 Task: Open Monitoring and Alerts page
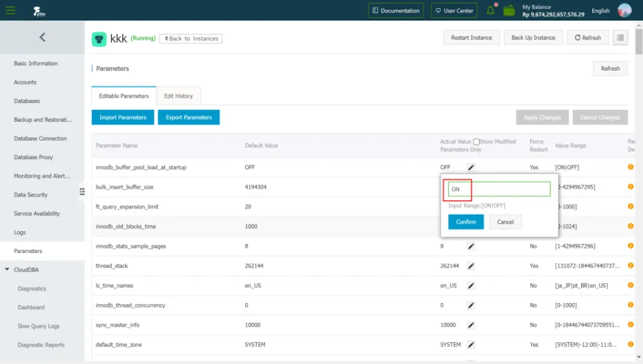[41, 176]
